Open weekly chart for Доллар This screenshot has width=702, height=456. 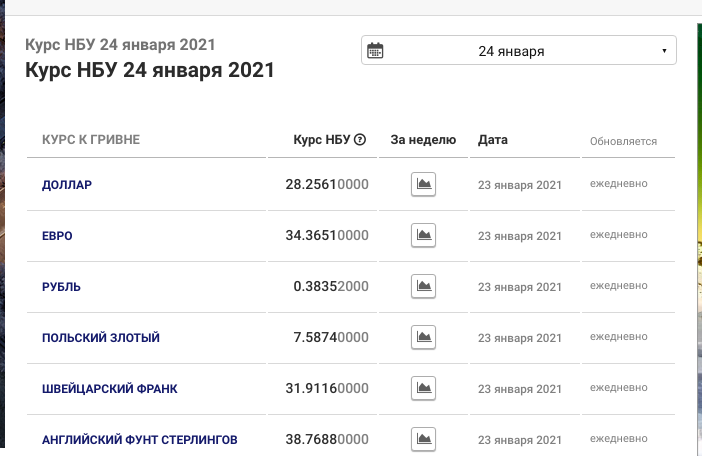coord(423,184)
